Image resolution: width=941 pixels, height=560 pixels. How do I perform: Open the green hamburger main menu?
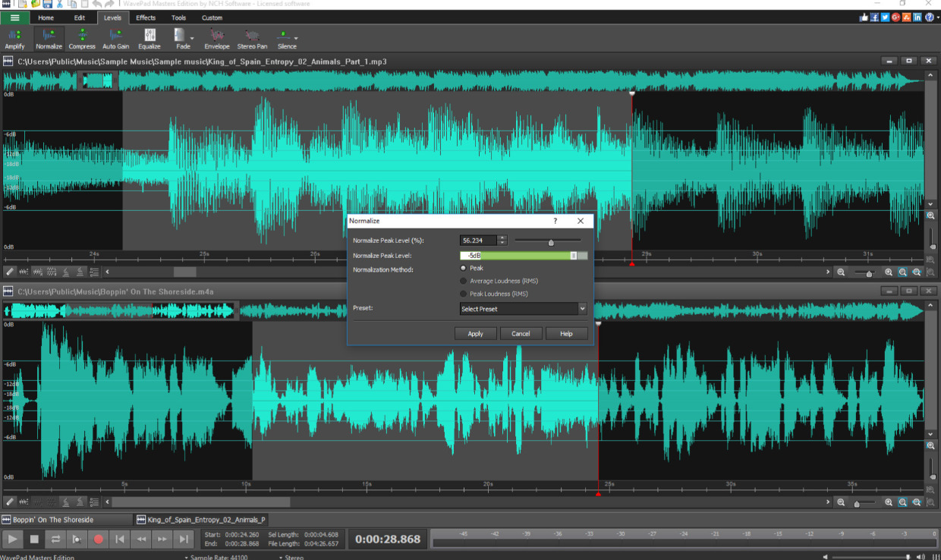(15, 17)
